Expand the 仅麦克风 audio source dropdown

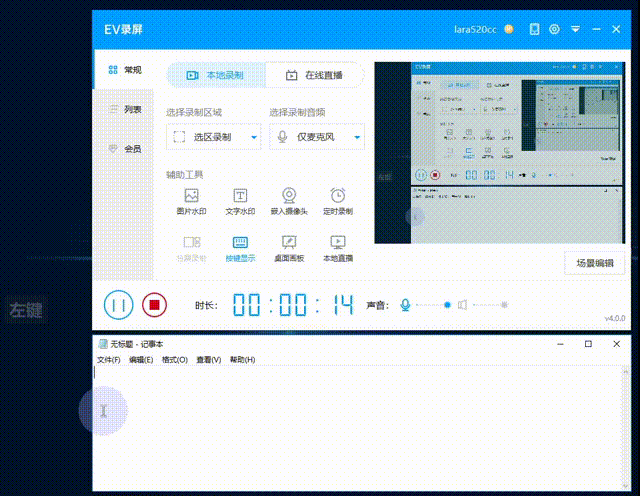(x=317, y=137)
